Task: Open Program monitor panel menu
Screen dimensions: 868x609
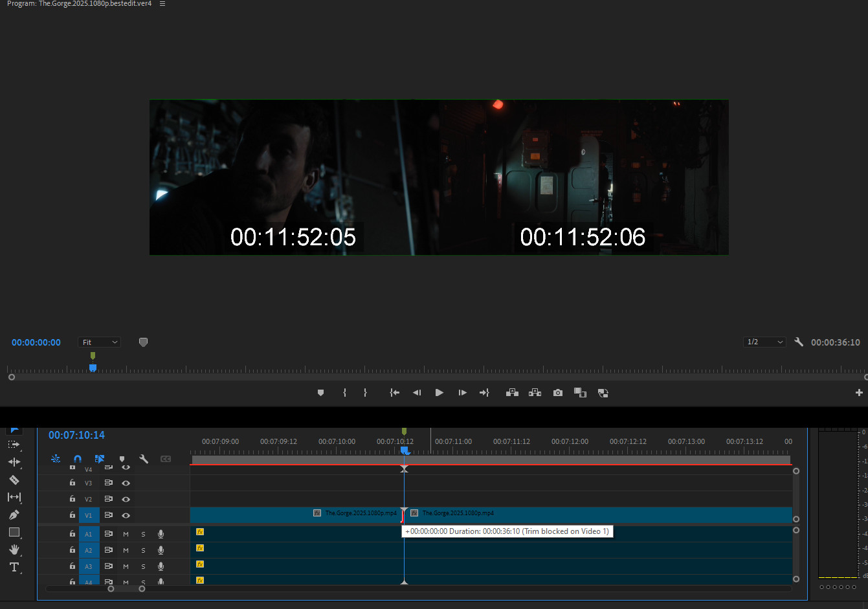Action: 162,4
